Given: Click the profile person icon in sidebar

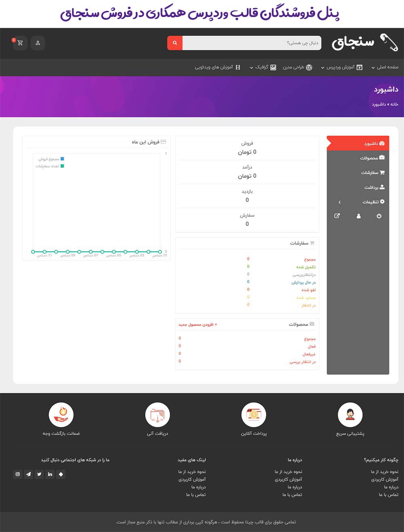Looking at the screenshot, I should [358, 216].
